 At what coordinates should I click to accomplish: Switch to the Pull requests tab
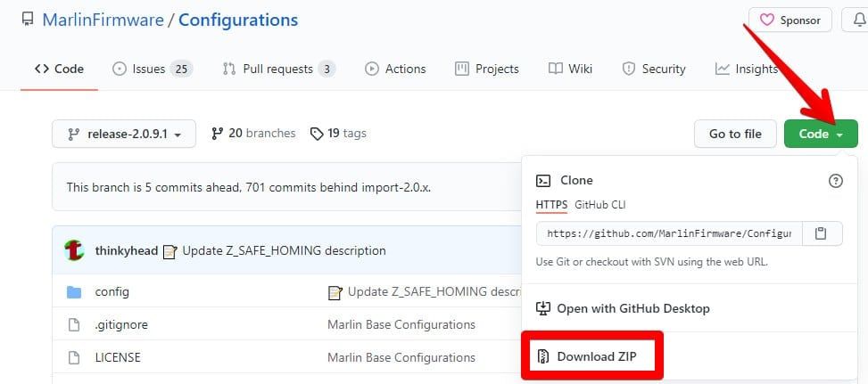click(x=278, y=69)
